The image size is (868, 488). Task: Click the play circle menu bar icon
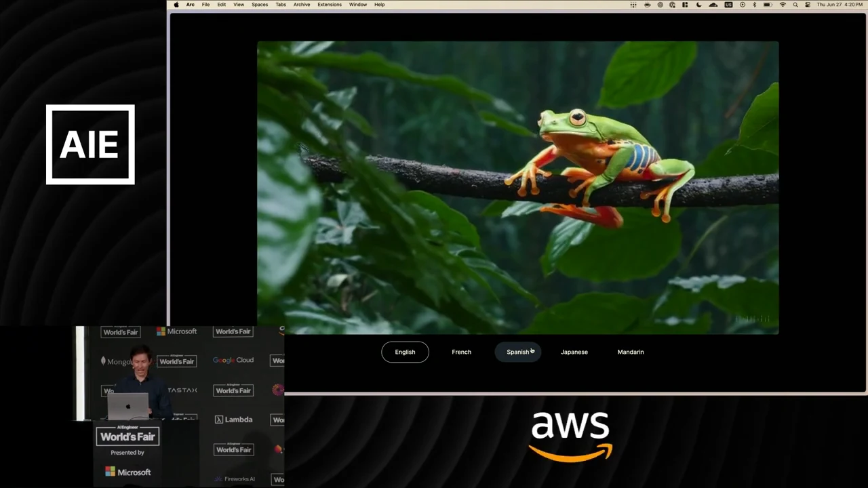click(x=743, y=5)
